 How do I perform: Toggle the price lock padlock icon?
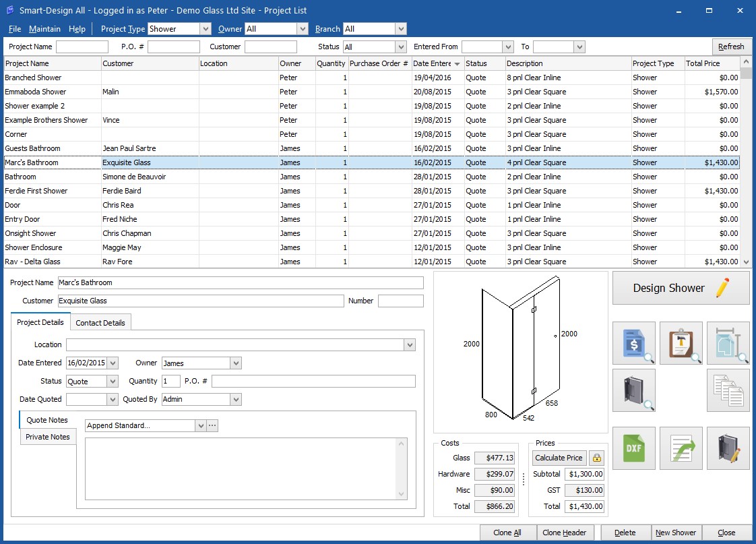(596, 458)
